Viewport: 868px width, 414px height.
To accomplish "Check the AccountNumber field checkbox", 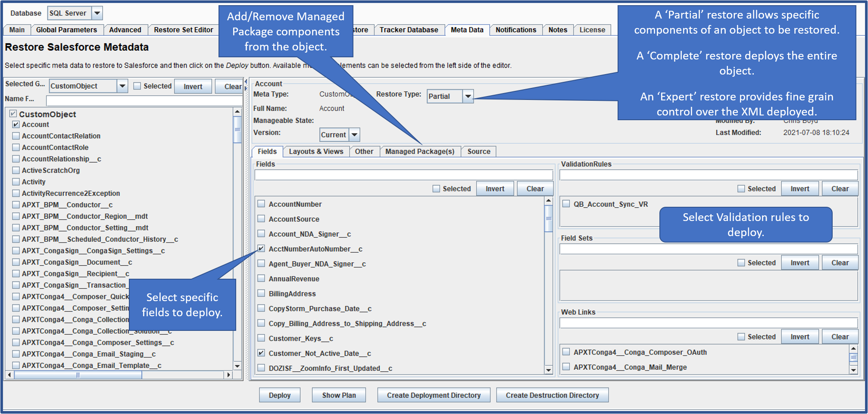I will [x=261, y=204].
